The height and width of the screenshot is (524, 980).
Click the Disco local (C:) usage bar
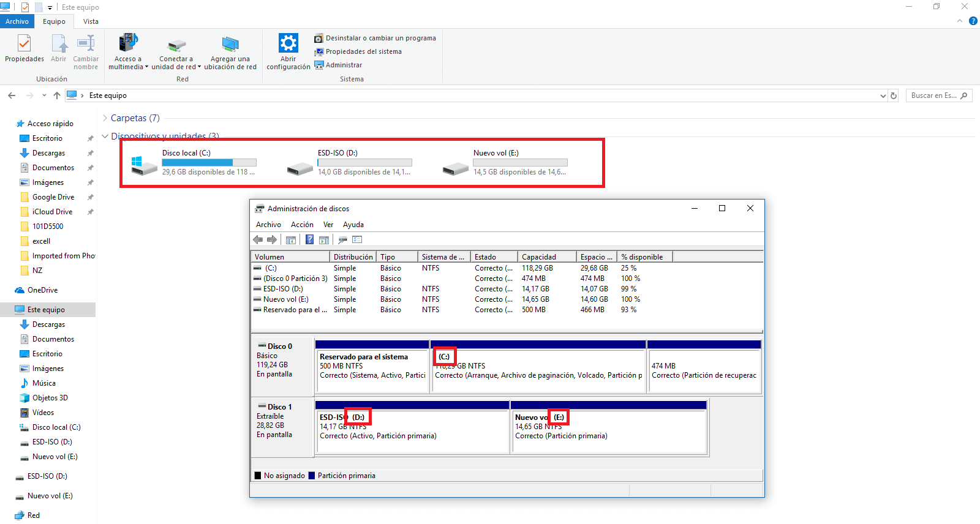point(209,163)
